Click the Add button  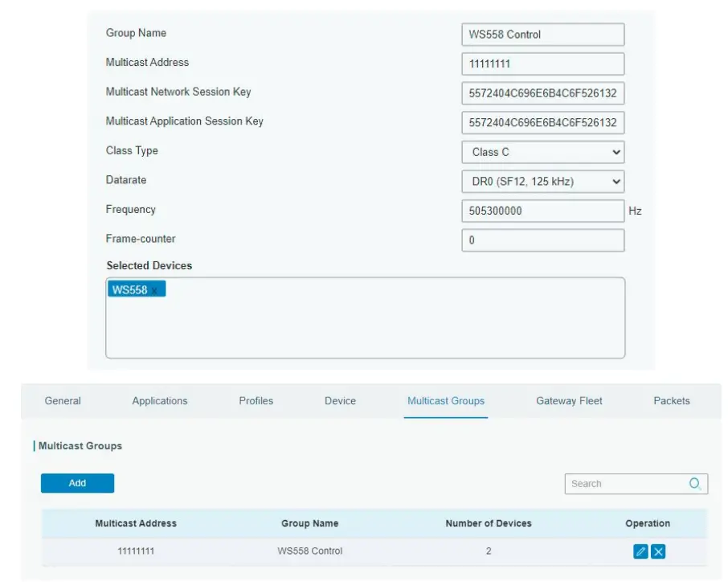click(x=77, y=483)
